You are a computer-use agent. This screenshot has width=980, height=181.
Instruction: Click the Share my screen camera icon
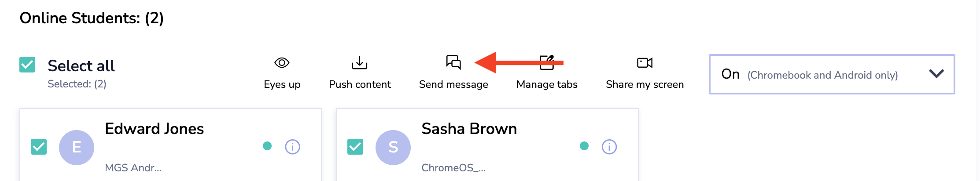tap(645, 63)
